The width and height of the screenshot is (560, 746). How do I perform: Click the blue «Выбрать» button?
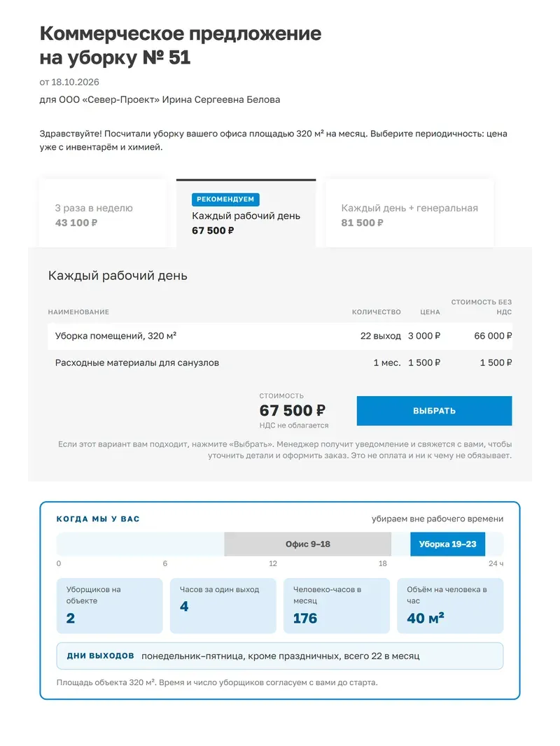(x=435, y=411)
